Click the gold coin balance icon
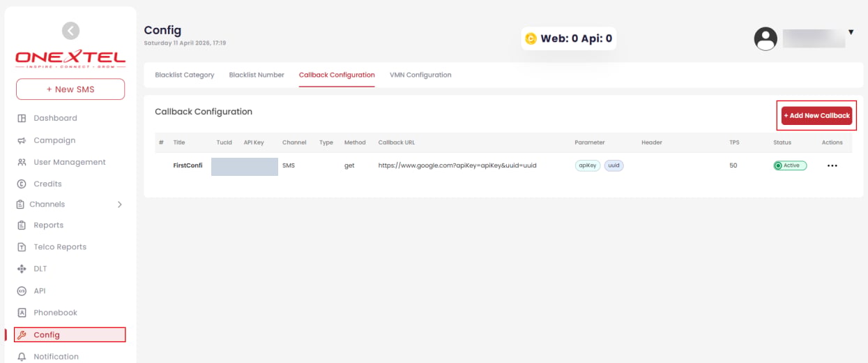The width and height of the screenshot is (868, 363). point(531,39)
